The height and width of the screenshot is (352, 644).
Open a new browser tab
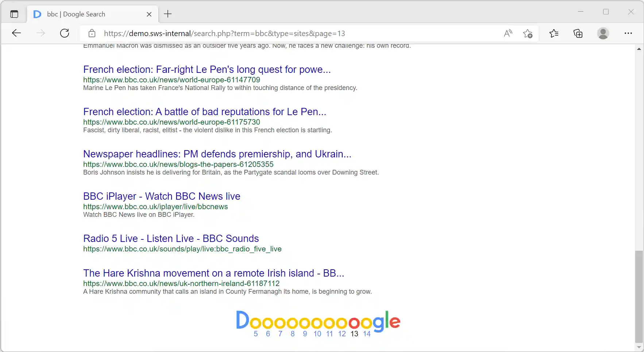click(x=167, y=14)
